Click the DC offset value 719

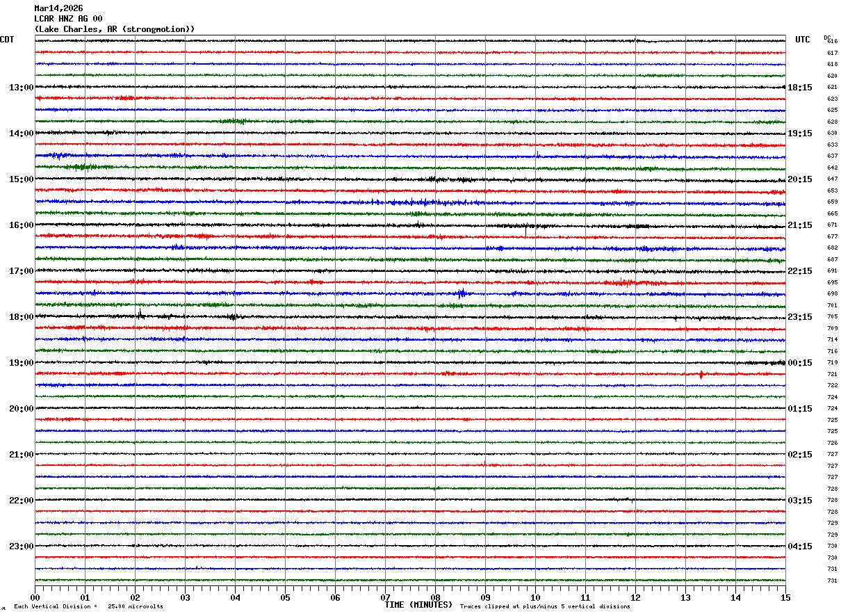832,362
